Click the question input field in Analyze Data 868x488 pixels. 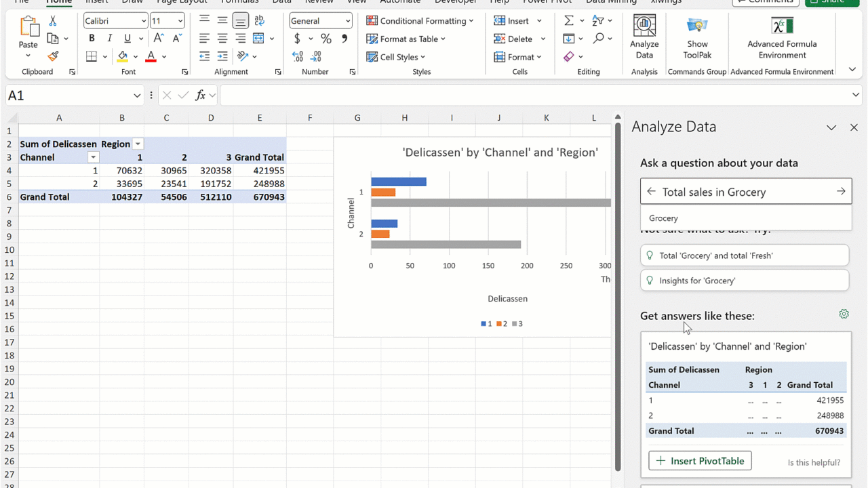coord(745,192)
